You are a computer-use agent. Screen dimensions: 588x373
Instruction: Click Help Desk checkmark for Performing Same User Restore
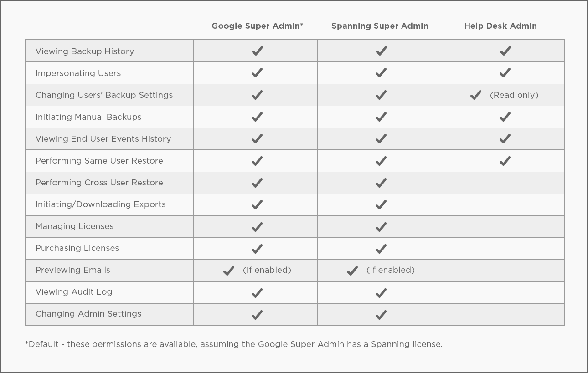point(505,160)
